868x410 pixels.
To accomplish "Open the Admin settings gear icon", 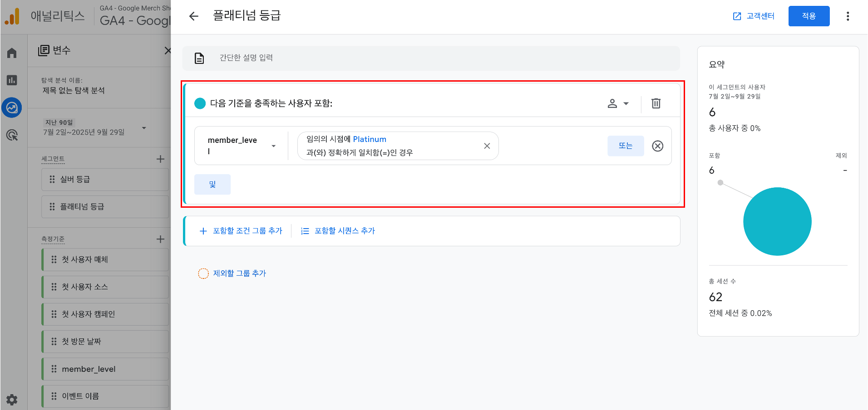I will 11,399.
